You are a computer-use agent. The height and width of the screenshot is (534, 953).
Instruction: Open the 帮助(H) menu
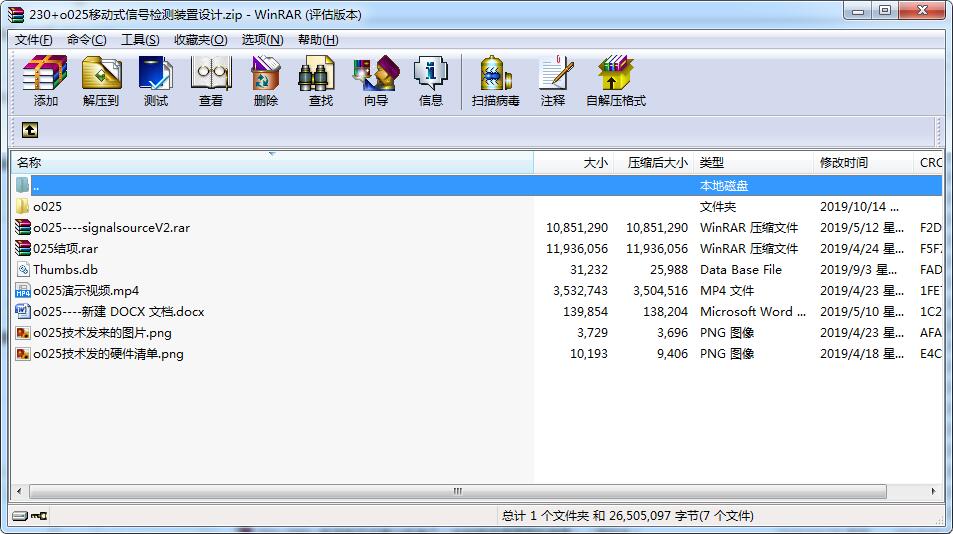pyautogui.click(x=318, y=39)
